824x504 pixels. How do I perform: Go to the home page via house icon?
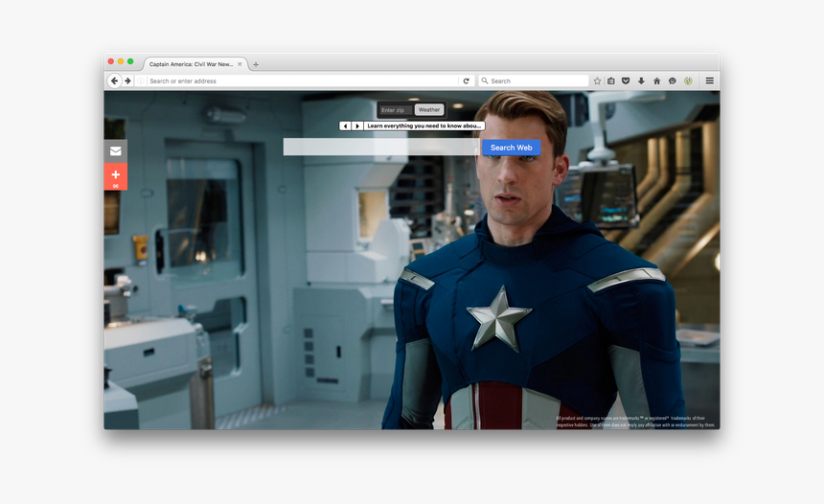tap(656, 80)
